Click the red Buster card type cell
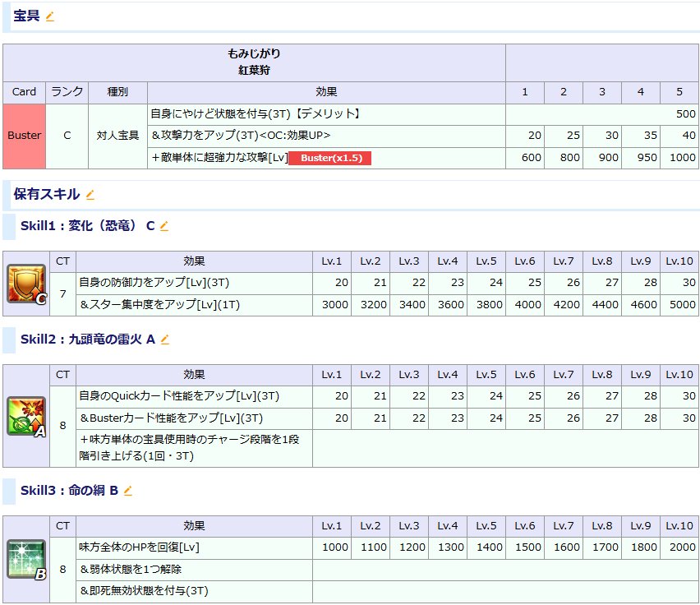The image size is (700, 605). [x=24, y=136]
